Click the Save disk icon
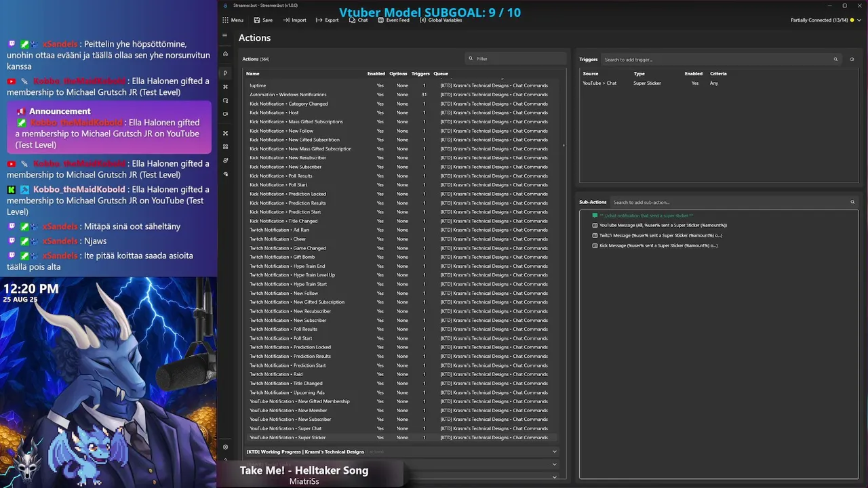 pyautogui.click(x=257, y=20)
